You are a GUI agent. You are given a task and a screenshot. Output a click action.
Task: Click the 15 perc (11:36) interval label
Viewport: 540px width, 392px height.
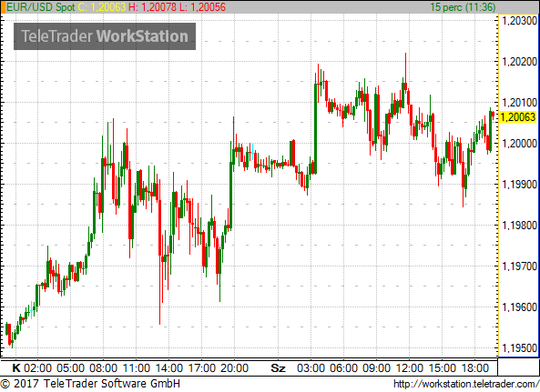point(463,7)
